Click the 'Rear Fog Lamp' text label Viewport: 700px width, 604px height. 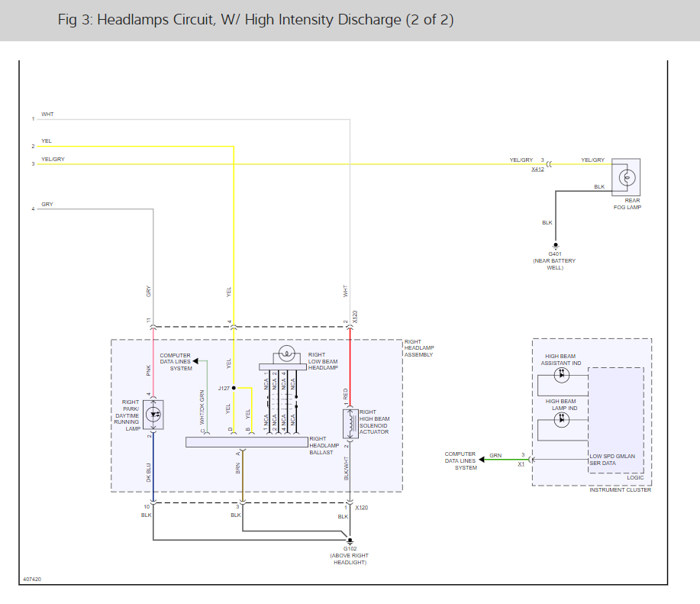(627, 204)
